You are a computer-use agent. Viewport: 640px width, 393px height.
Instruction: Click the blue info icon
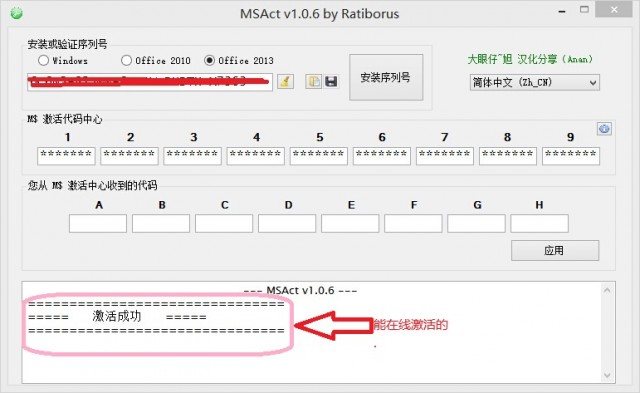(x=604, y=129)
